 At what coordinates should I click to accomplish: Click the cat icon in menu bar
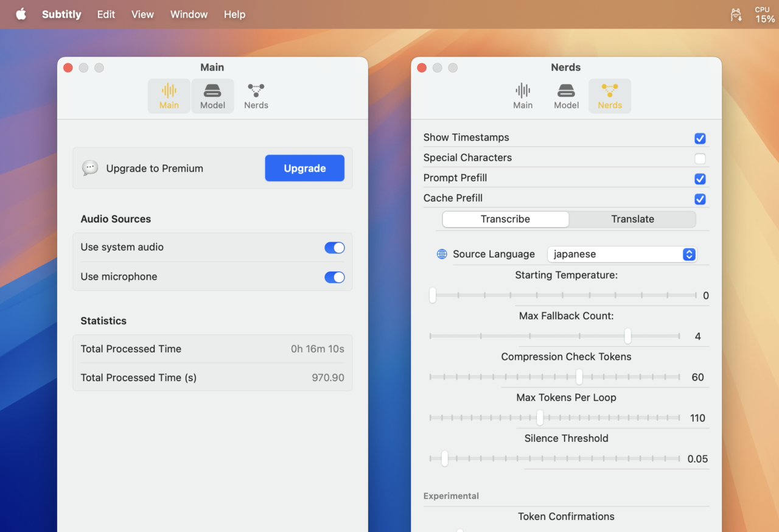(736, 15)
